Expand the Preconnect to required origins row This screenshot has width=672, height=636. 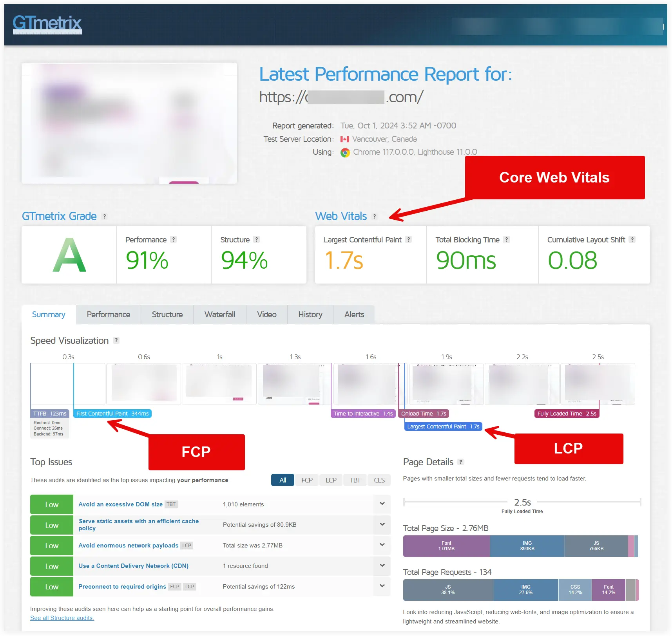pyautogui.click(x=382, y=586)
